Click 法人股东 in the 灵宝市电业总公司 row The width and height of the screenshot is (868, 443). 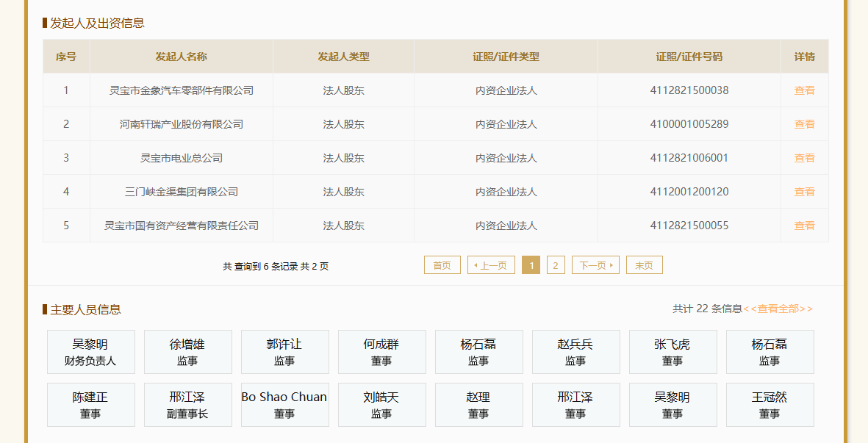(344, 158)
